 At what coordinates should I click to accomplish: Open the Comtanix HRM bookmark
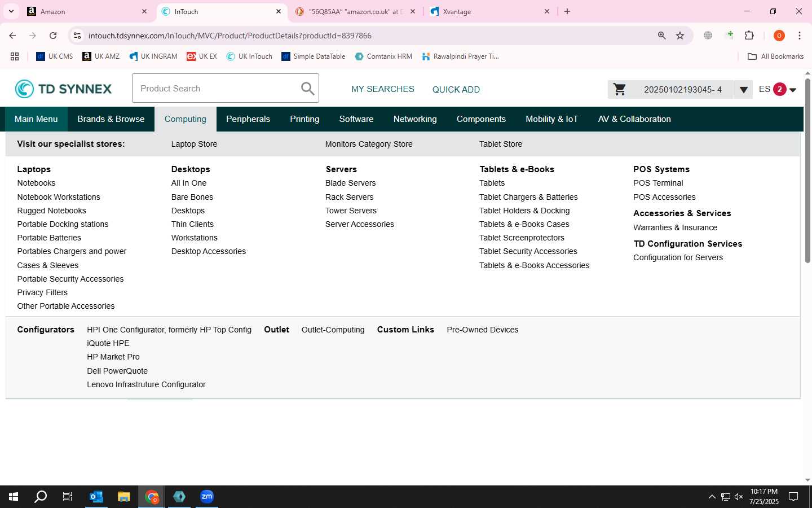(383, 56)
